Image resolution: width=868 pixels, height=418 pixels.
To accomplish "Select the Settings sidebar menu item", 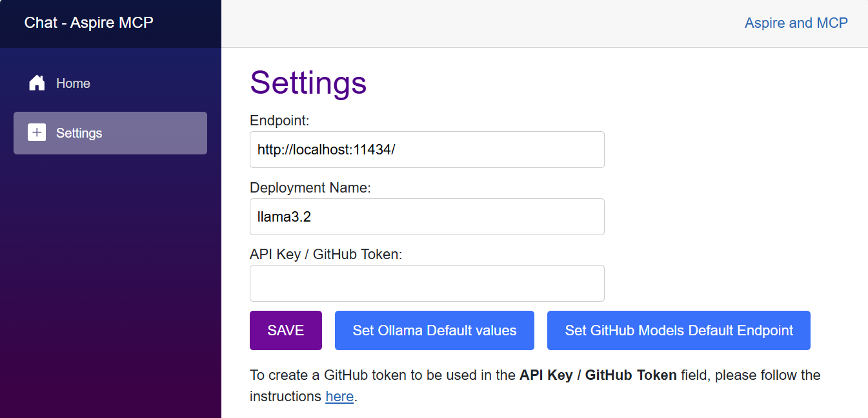I will point(110,133).
